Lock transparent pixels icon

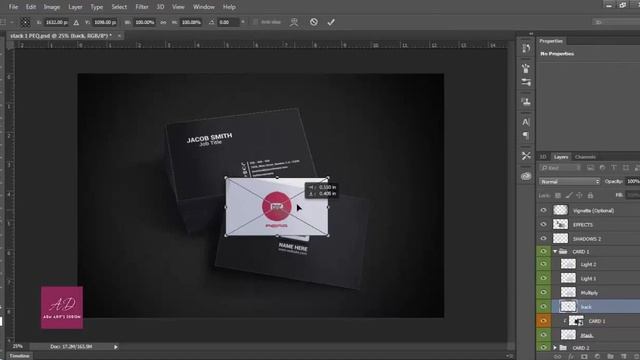(558, 196)
